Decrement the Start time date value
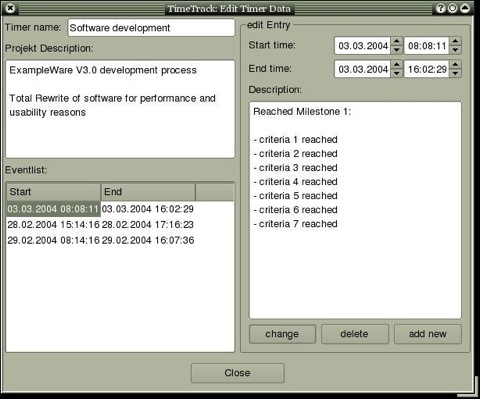This screenshot has height=399, width=480. [x=397, y=50]
